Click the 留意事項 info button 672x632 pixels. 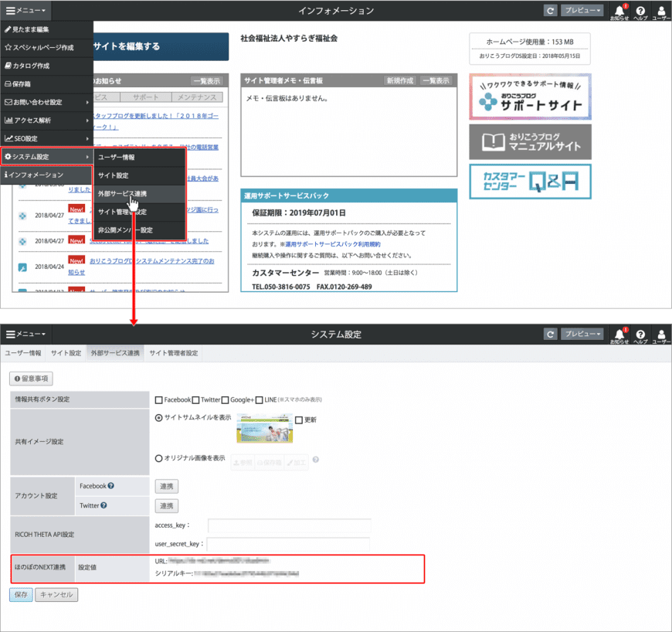[x=31, y=379]
